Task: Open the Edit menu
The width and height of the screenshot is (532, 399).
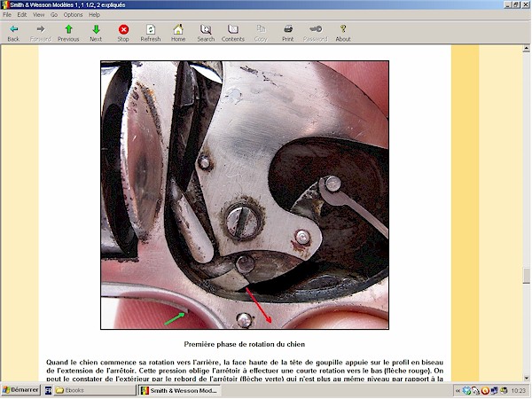Action: [22, 15]
